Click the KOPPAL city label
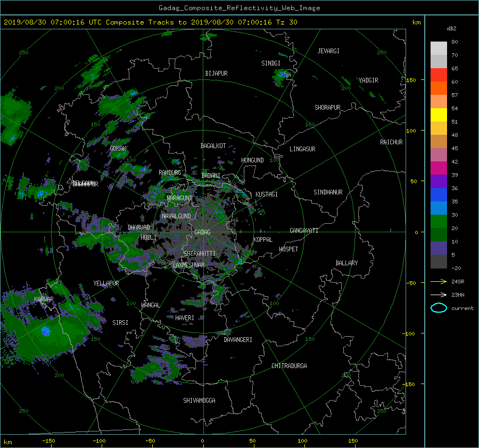The height and width of the screenshot is (448, 479). click(263, 240)
